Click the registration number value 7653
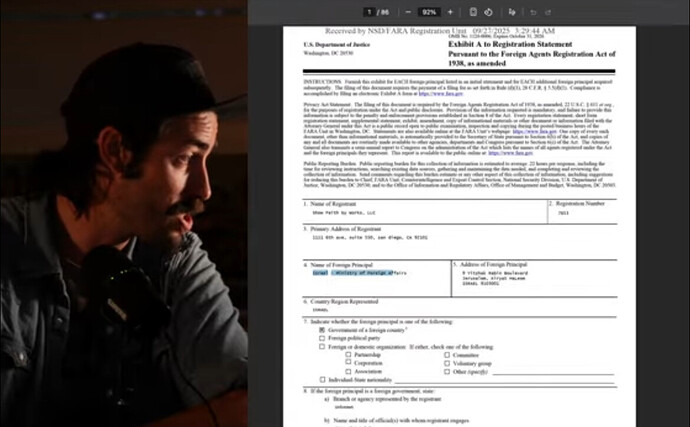The image size is (690, 427). 563,213
